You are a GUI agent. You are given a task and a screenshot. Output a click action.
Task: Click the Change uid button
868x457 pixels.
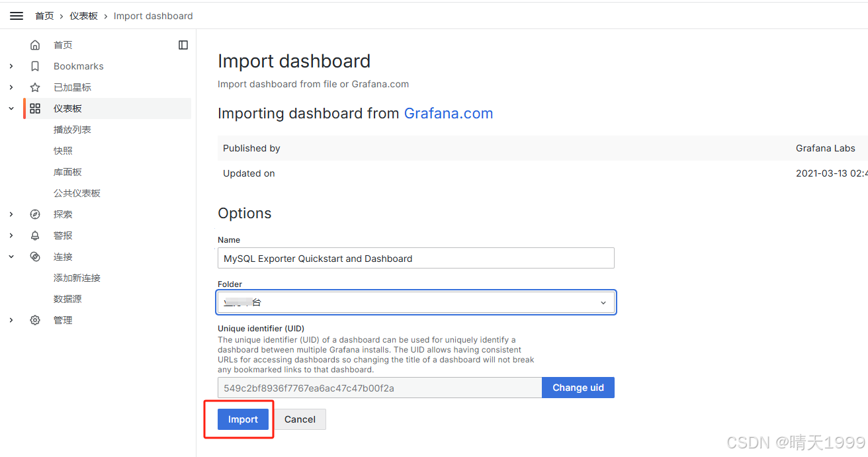578,388
